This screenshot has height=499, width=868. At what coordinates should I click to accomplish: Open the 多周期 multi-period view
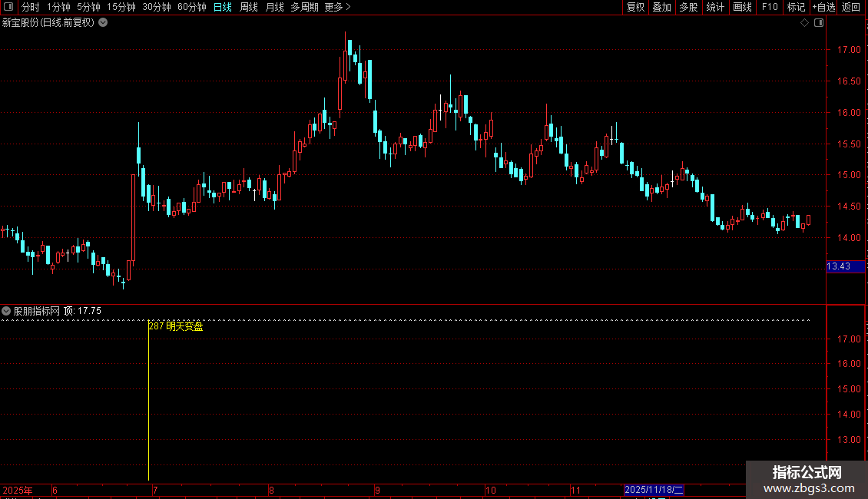coord(304,7)
